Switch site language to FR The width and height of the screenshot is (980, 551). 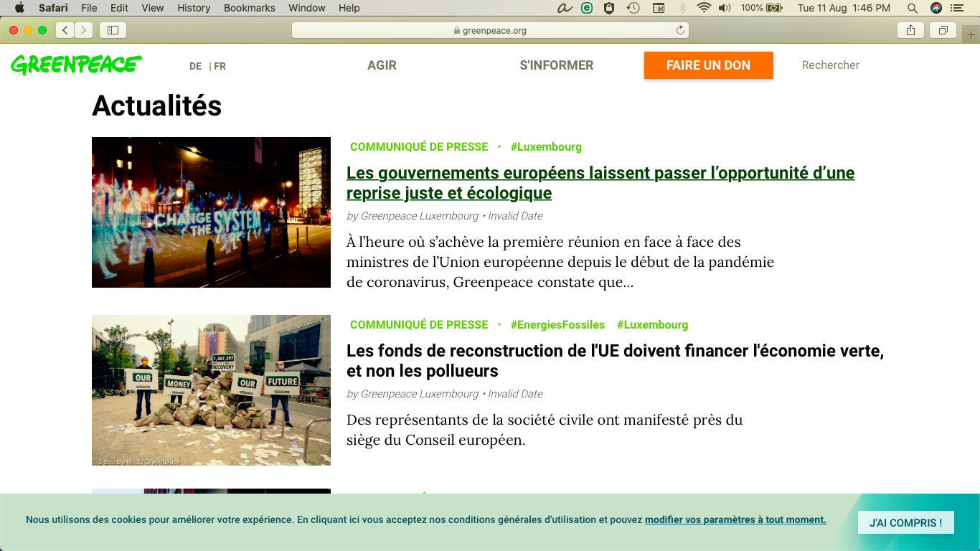(x=220, y=66)
